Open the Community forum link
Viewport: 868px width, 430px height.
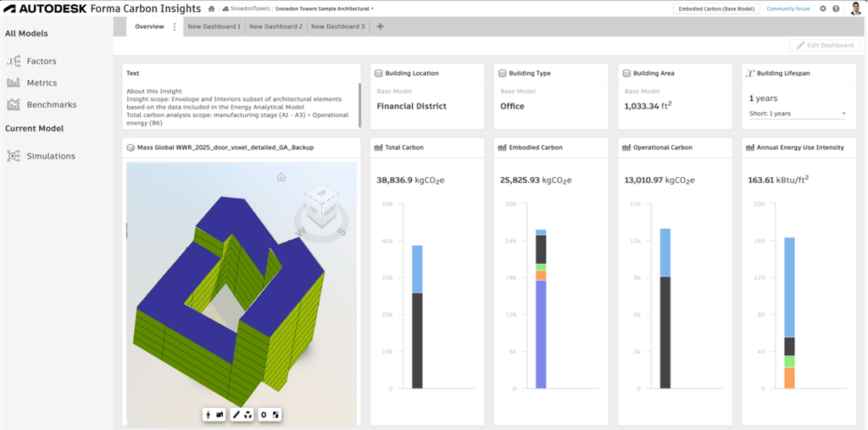(x=788, y=8)
